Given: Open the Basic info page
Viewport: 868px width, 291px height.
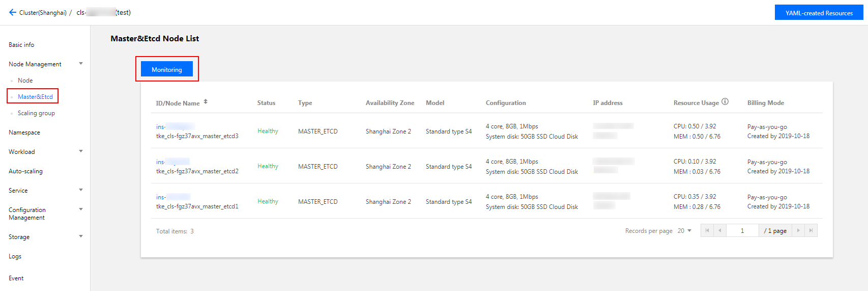Looking at the screenshot, I should click(x=21, y=45).
